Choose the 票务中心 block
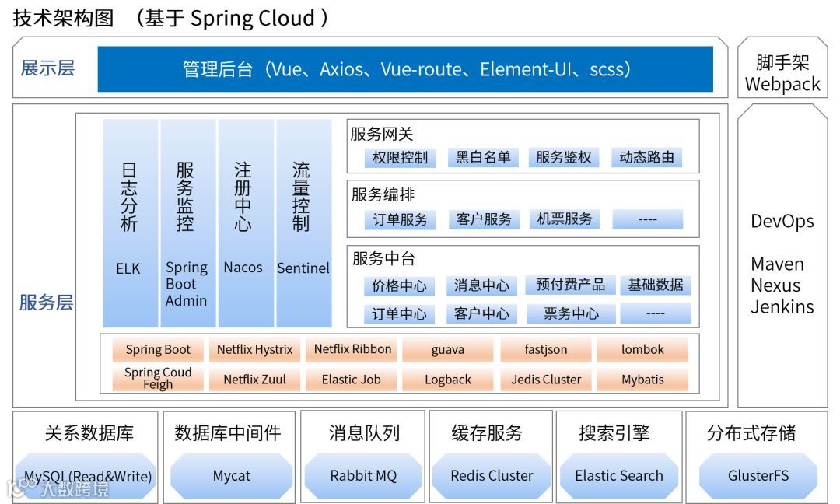Screen dimensions: 840x504 click(x=571, y=313)
